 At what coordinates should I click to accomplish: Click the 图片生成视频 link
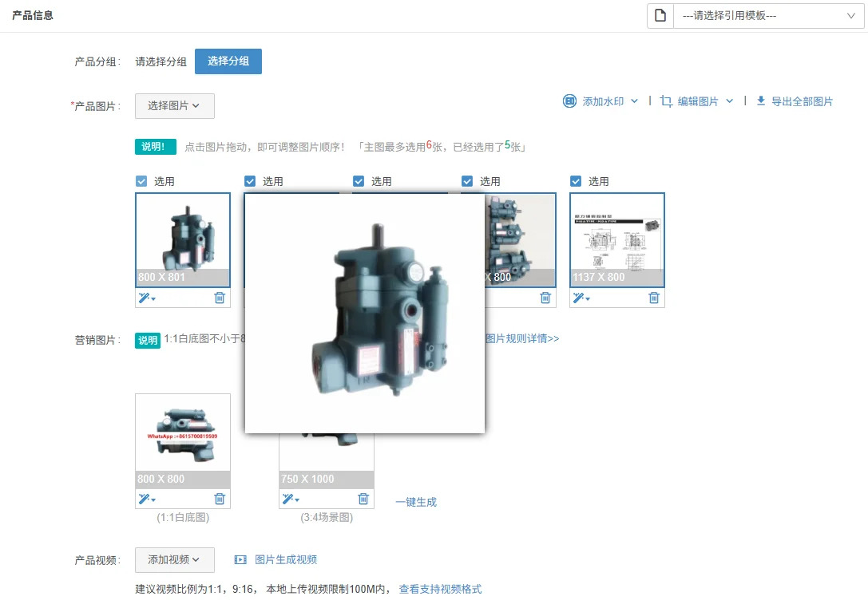(x=286, y=560)
